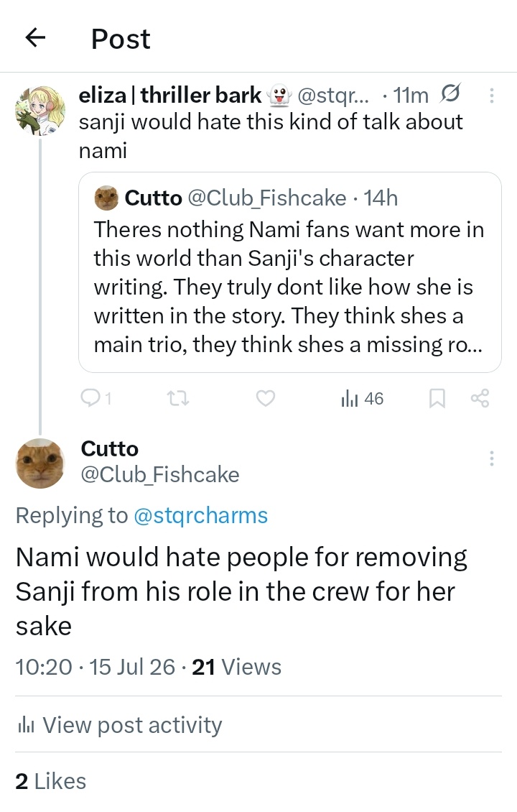Show the 2 Likes list
Screen dimensions: 517x812
pos(51,781)
